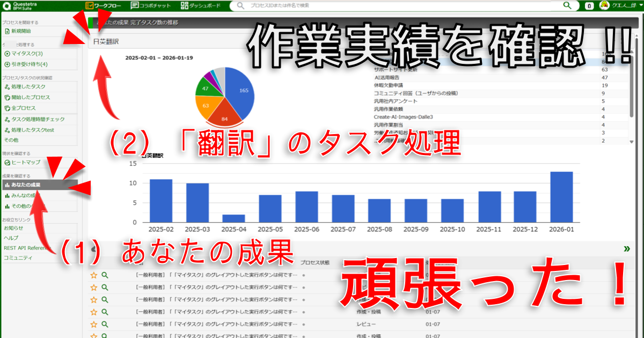Open details magnifier of the first task row

(x=105, y=275)
